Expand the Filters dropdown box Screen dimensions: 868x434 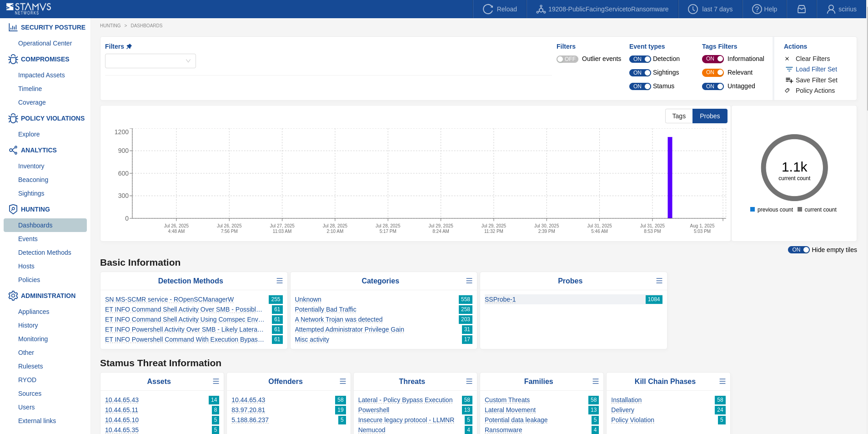coord(150,61)
